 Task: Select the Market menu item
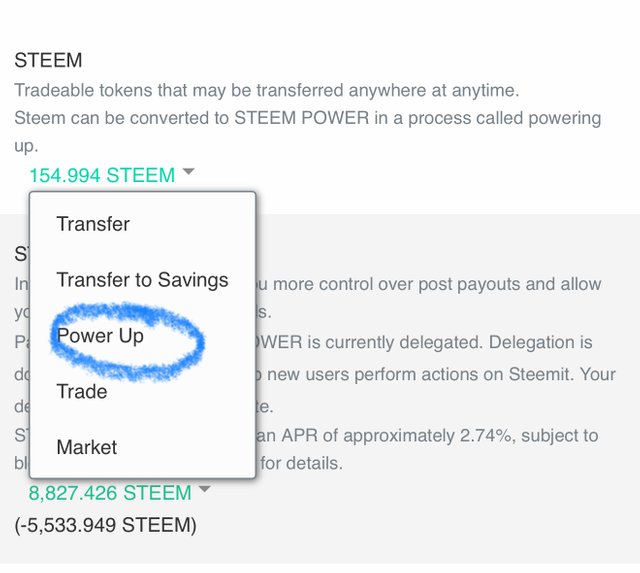(87, 447)
